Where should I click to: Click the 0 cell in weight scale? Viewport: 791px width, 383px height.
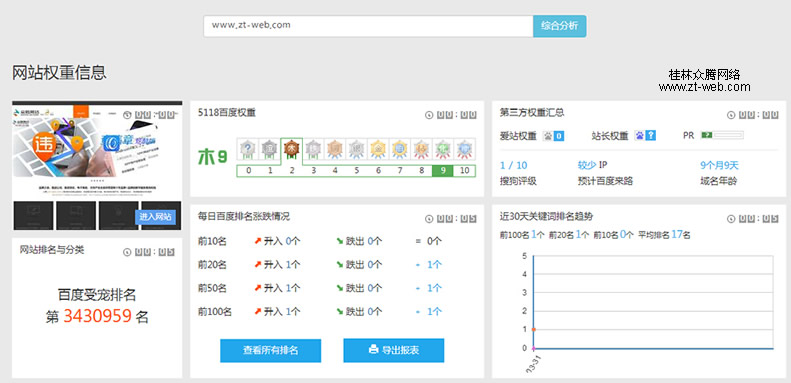pos(248,171)
